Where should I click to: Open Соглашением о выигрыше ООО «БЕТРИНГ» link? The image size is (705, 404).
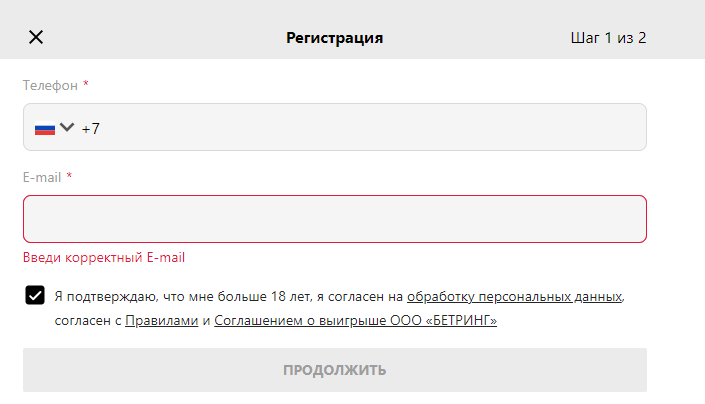click(355, 321)
